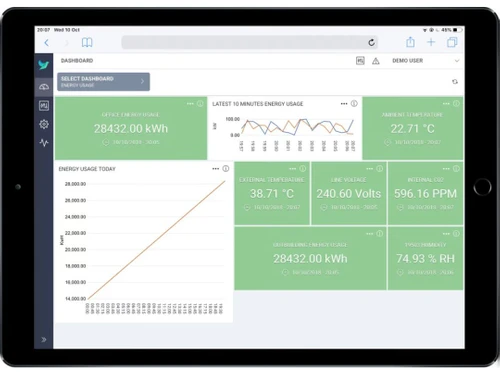The height and width of the screenshot is (375, 500).
Task: Open External Temperature options menu
Action: (x=293, y=169)
